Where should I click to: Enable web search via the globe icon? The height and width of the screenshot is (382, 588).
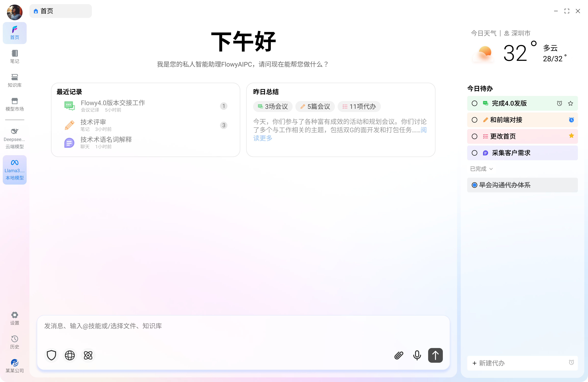69,355
